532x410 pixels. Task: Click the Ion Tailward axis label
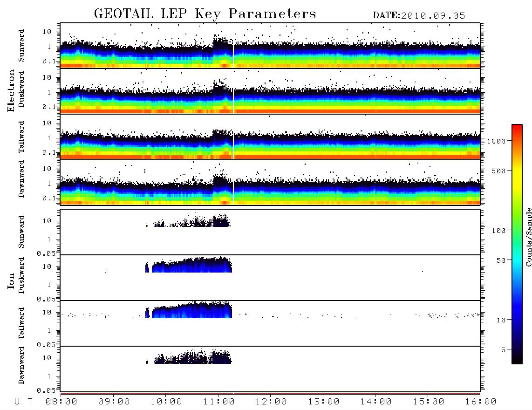pos(21,323)
